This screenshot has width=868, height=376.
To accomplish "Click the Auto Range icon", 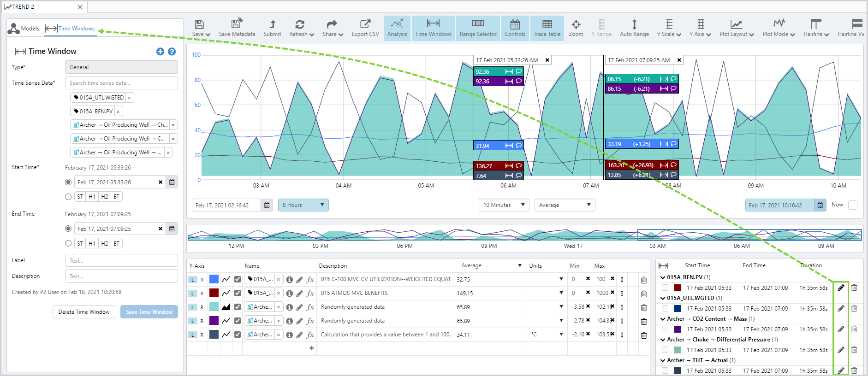I will (634, 28).
